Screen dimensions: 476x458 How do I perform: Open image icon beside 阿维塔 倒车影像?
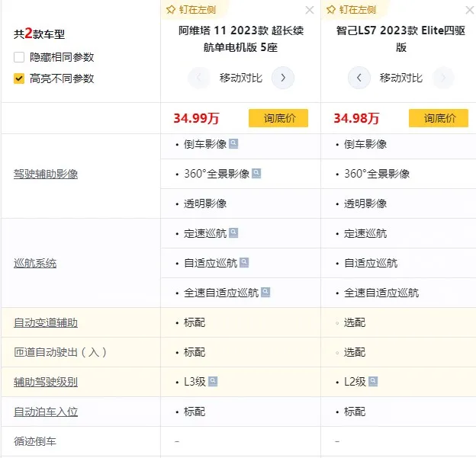point(233,143)
